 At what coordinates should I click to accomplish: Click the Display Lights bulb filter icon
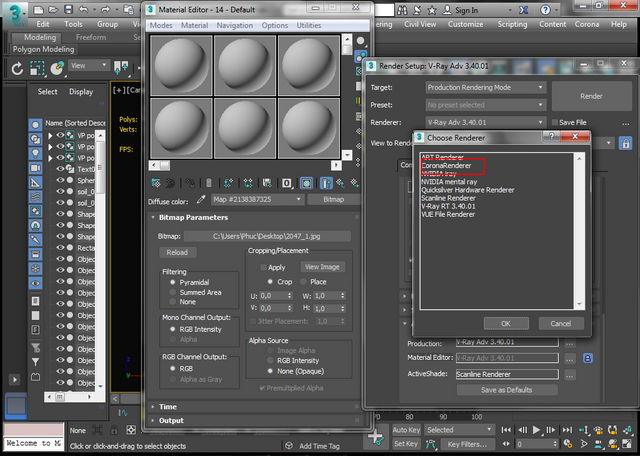click(36, 154)
